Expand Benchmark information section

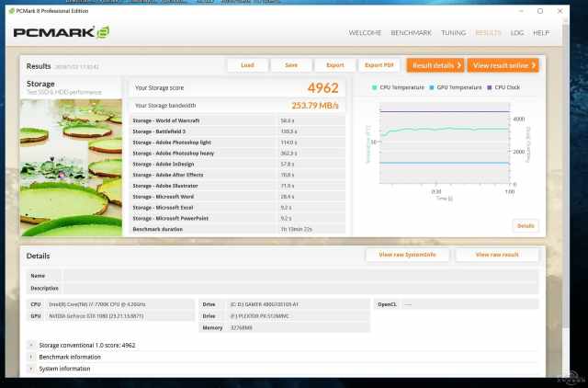pos(31,357)
